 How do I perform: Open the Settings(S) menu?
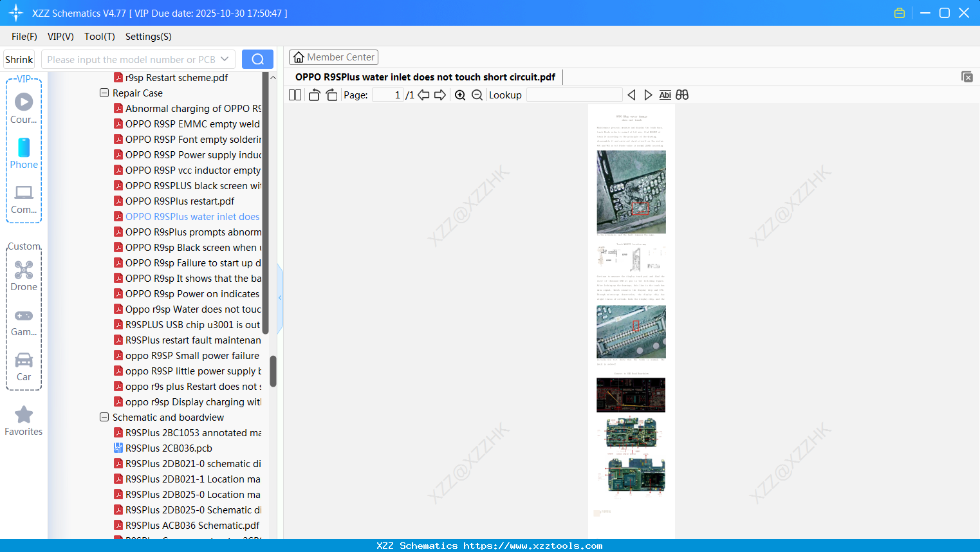(149, 37)
